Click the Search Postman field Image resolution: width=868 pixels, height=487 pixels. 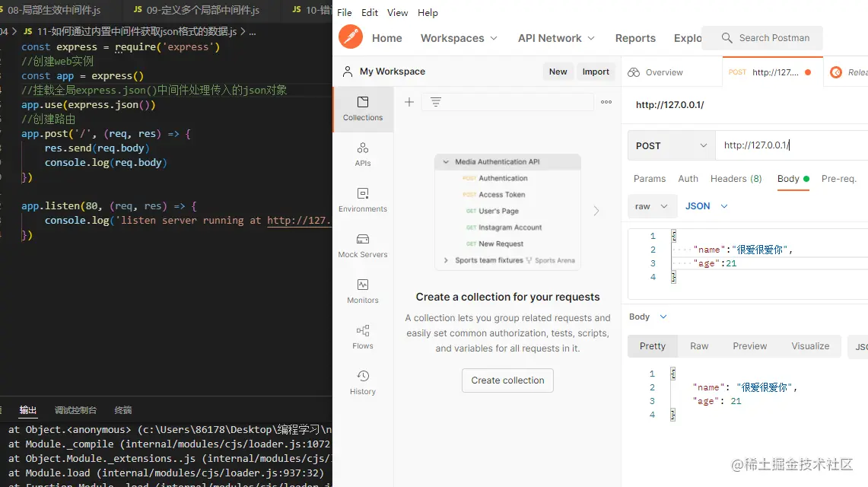[x=761, y=37]
